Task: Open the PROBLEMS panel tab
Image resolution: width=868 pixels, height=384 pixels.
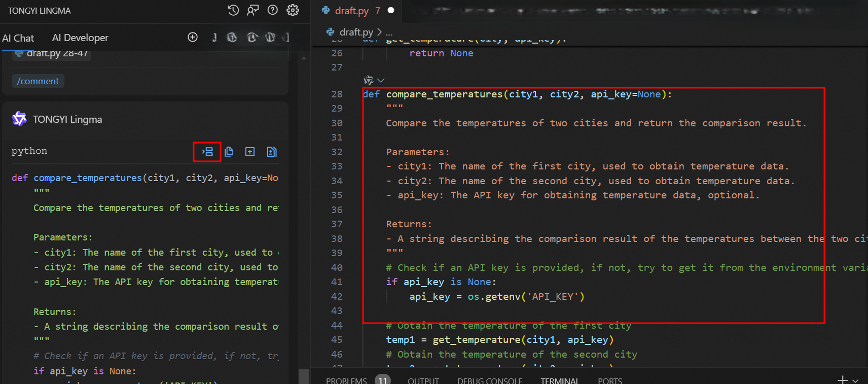Action: [x=346, y=380]
